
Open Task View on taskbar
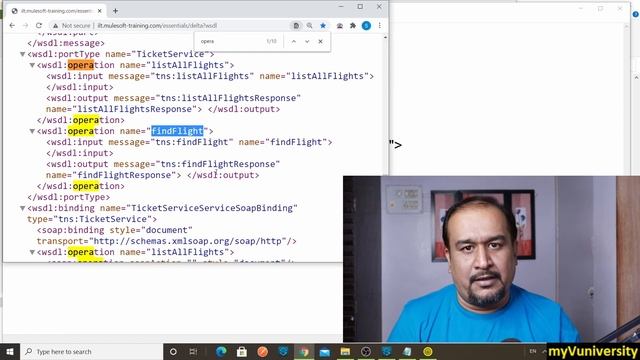[x=193, y=351]
